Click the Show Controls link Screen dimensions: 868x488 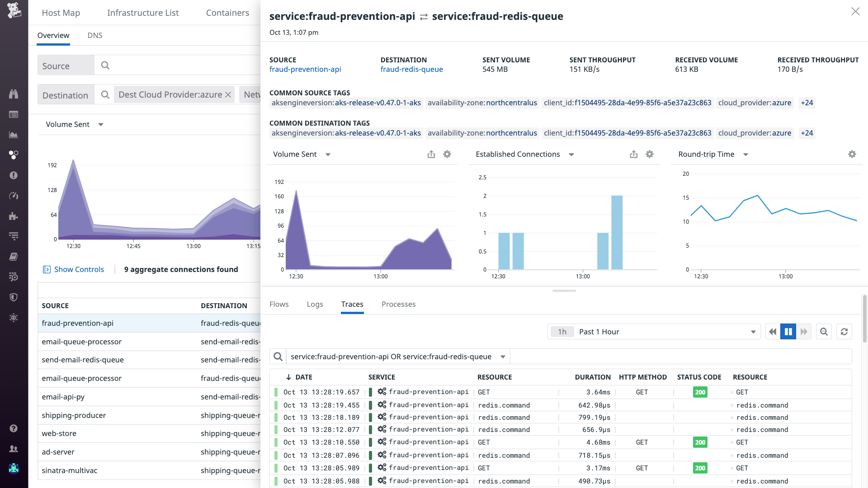tap(79, 269)
